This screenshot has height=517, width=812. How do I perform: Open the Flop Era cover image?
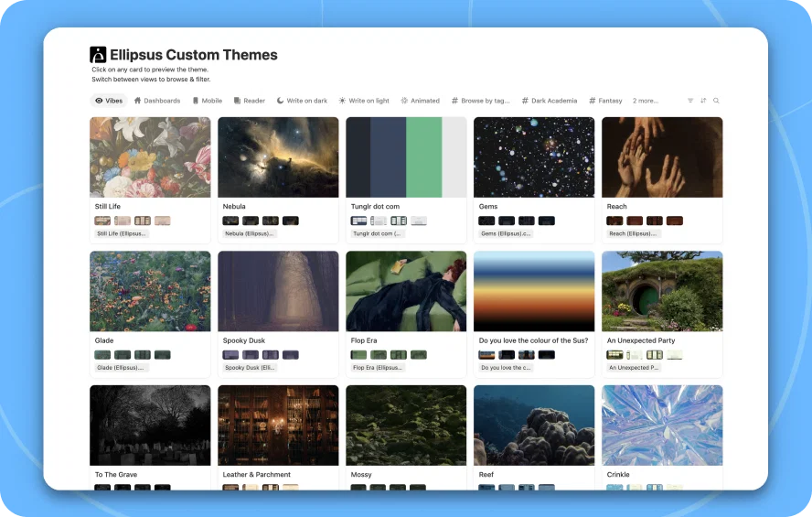pyautogui.click(x=406, y=291)
